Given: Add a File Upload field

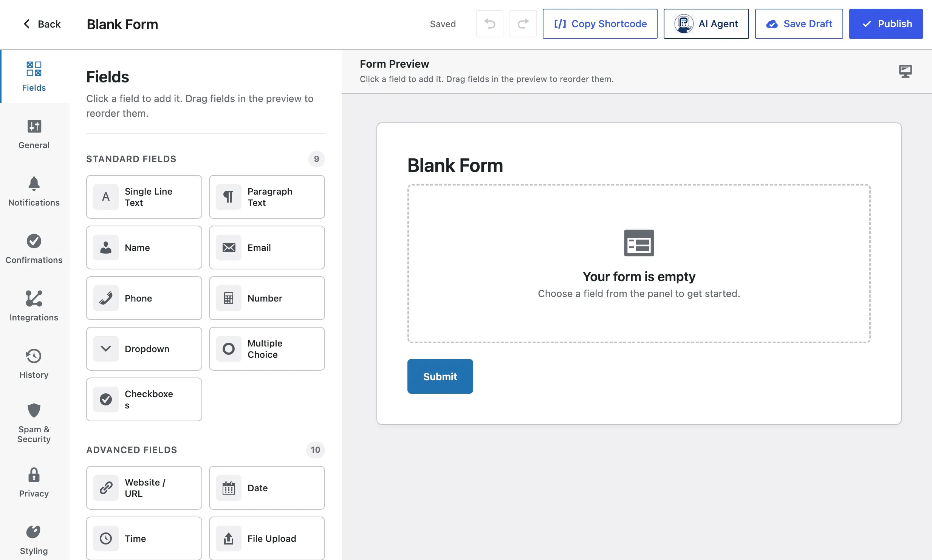Looking at the screenshot, I should pyautogui.click(x=267, y=538).
